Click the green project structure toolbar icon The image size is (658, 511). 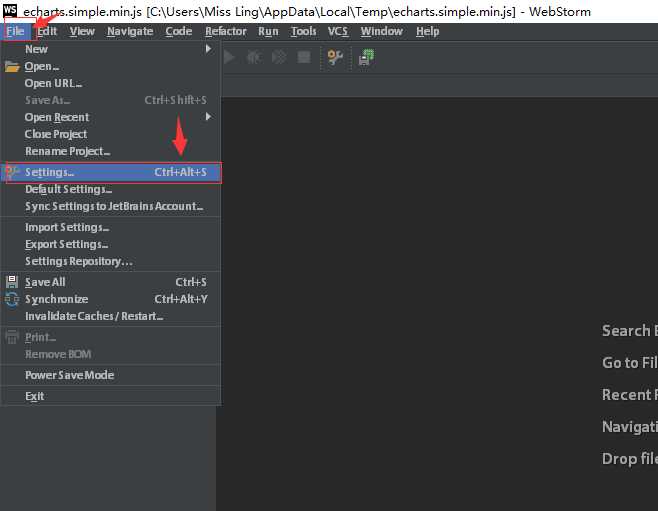[x=366, y=57]
